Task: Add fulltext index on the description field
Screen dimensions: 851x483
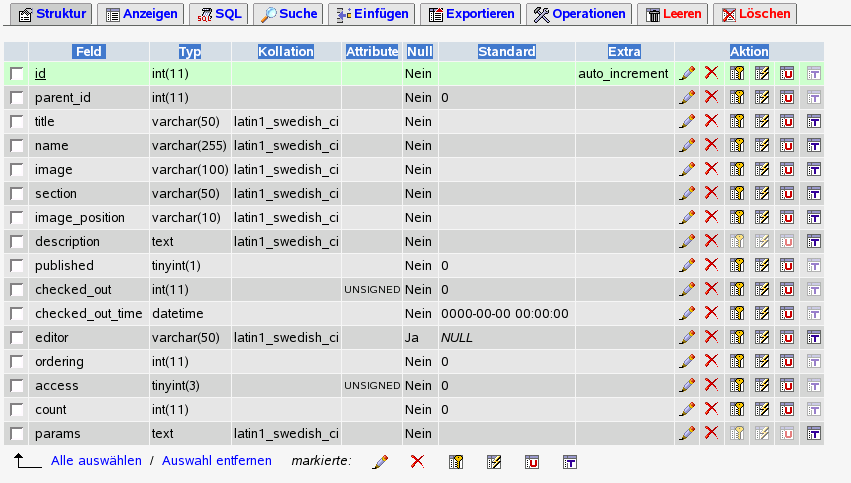Action: (x=813, y=241)
